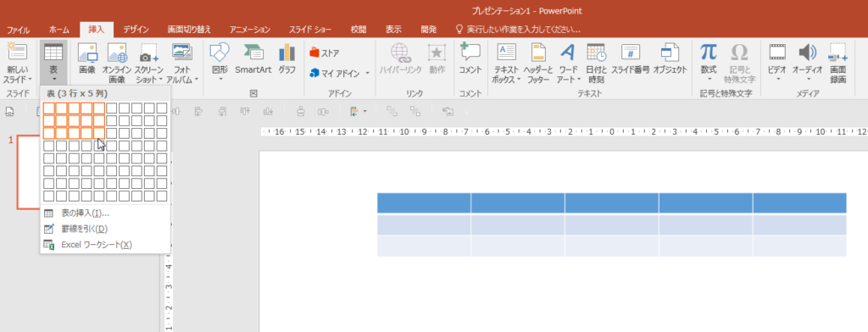This screenshot has height=332, width=868.
Task: Switch to the 校閲 tab
Action: [359, 30]
